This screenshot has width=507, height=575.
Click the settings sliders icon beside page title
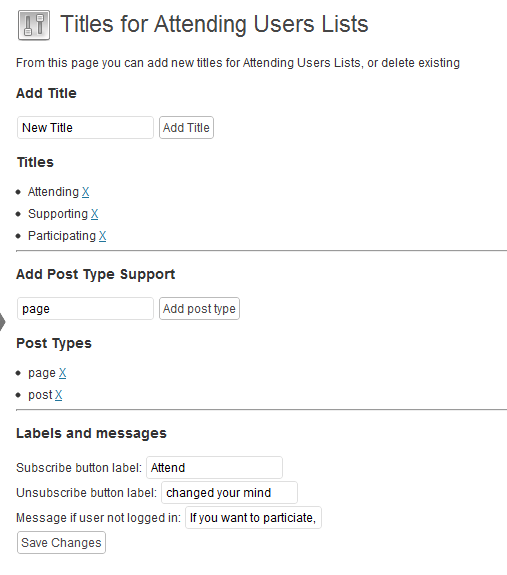click(x=34, y=25)
